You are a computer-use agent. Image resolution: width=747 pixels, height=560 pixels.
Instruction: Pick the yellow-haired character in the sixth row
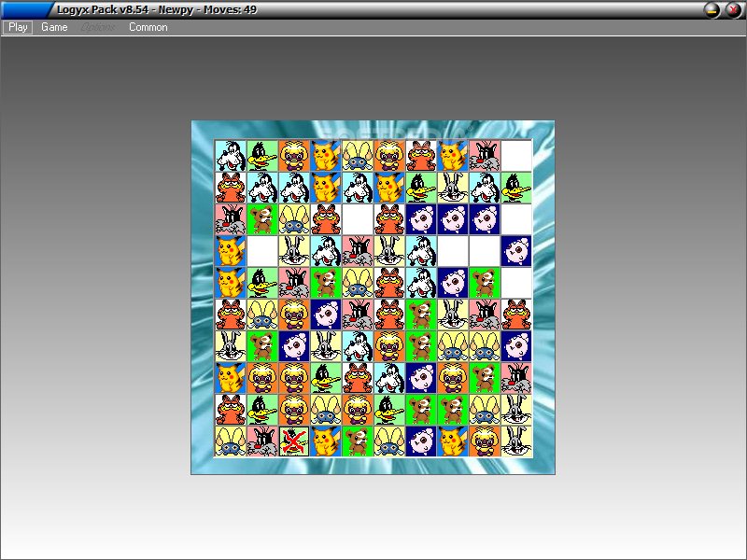click(294, 315)
